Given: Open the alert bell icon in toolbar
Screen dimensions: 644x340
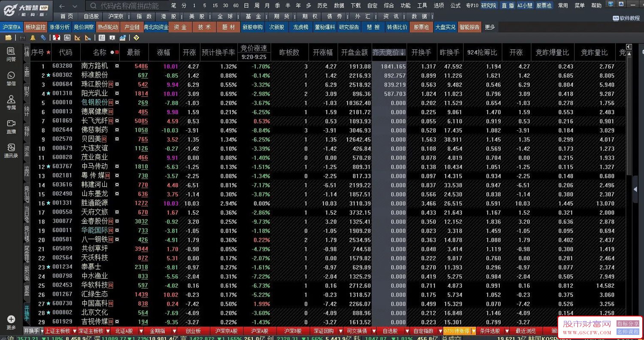Looking at the screenshot, I should click(x=33, y=38).
